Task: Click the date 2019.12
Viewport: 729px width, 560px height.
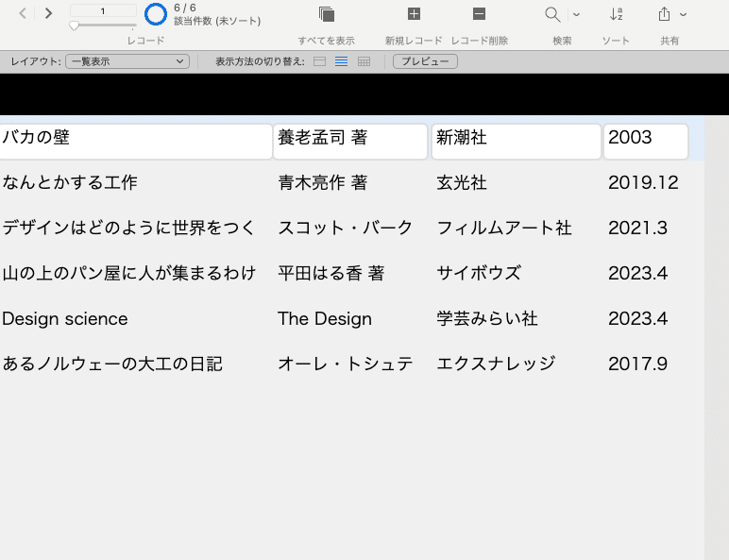Action: (643, 182)
